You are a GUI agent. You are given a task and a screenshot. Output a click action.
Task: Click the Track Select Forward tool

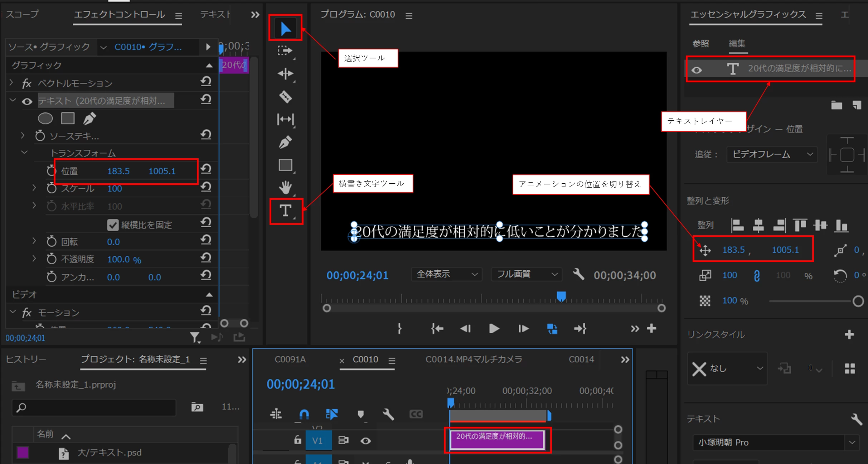[285, 51]
